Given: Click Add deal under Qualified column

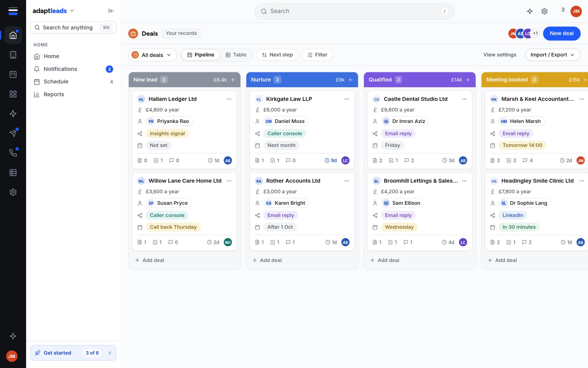Looking at the screenshot, I should (385, 260).
